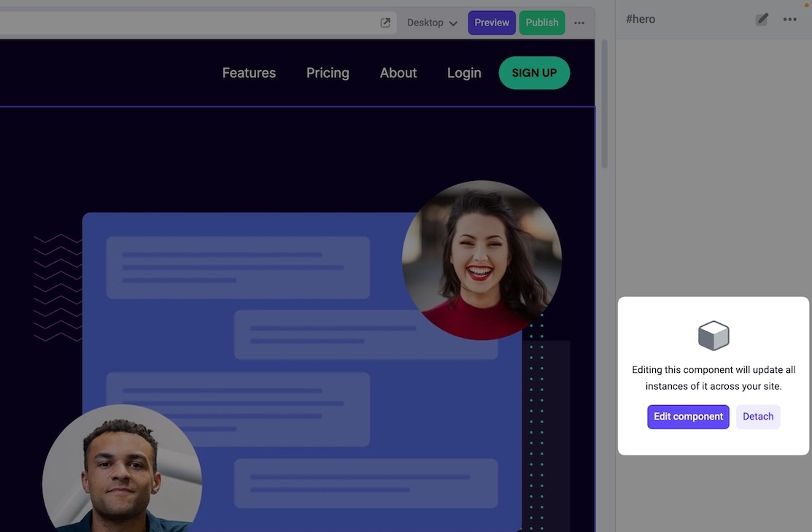Image resolution: width=812 pixels, height=532 pixels.
Task: Open the Features nav link
Action: pos(249,73)
